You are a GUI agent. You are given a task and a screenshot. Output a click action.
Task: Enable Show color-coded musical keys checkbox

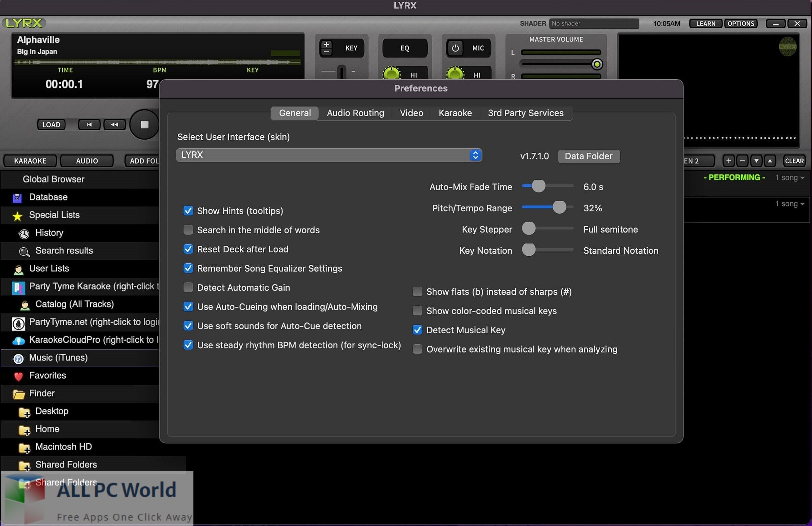(418, 310)
